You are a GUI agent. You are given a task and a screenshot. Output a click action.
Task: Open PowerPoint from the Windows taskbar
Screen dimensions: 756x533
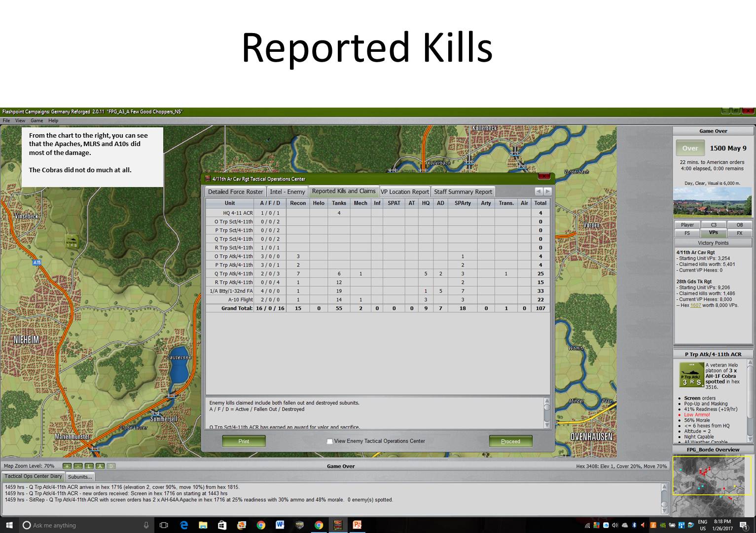358,525
